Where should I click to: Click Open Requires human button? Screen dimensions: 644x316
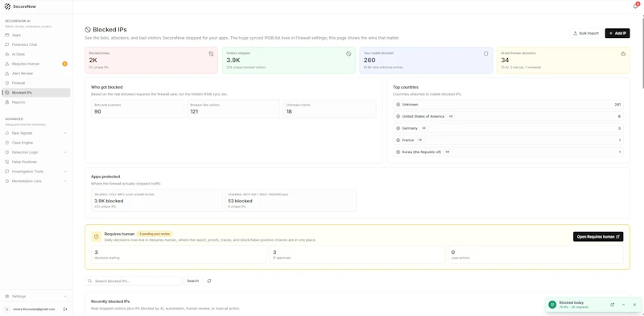click(598, 236)
